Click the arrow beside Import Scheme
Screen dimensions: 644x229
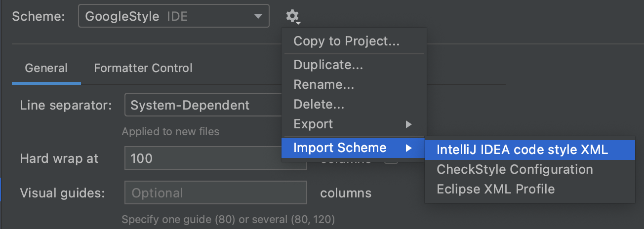click(x=408, y=148)
